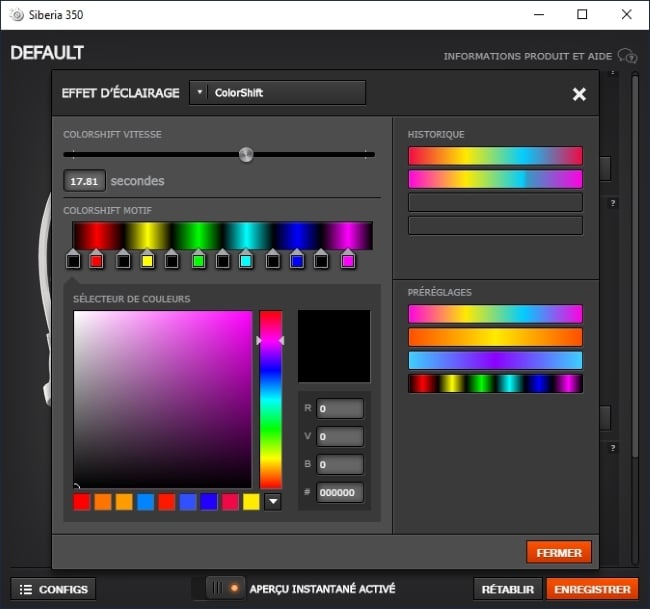Expand the swatch palette dropdown arrow
The image size is (650, 609).
273,502
